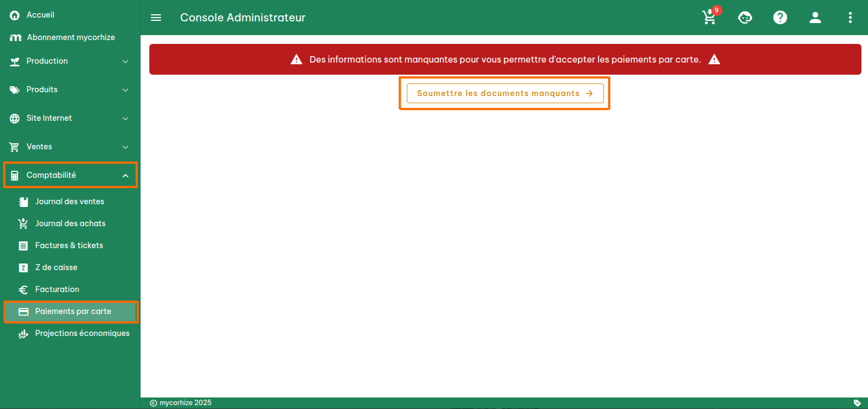
Task: Click the Produits menu label
Action: click(42, 89)
